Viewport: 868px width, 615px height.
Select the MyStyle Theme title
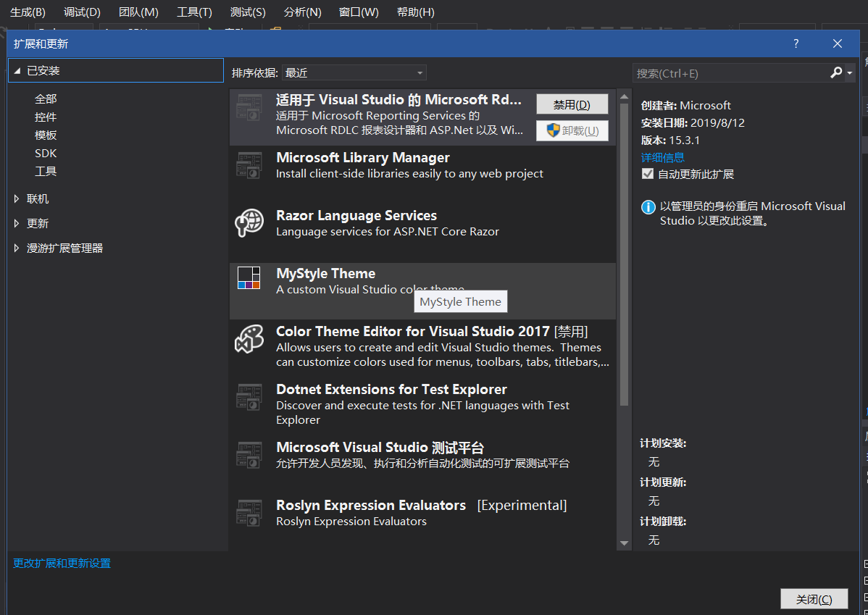point(325,274)
